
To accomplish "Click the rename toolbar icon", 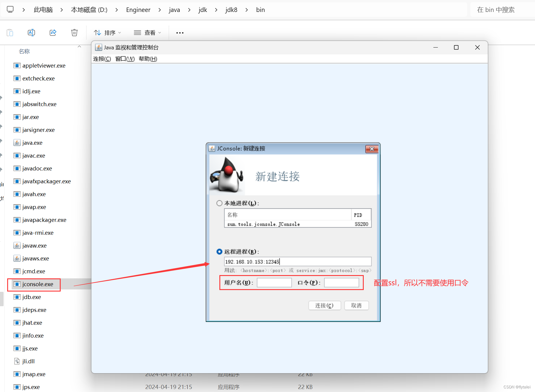I will click(x=31, y=33).
